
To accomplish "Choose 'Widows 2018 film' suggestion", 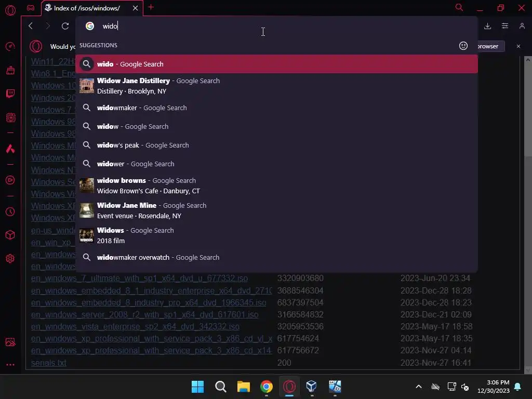I will click(276, 235).
